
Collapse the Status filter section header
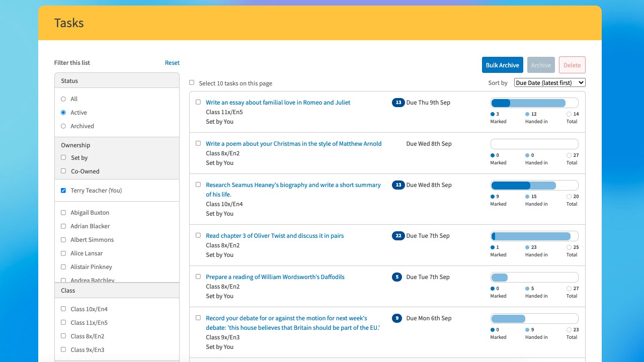pyautogui.click(x=117, y=81)
